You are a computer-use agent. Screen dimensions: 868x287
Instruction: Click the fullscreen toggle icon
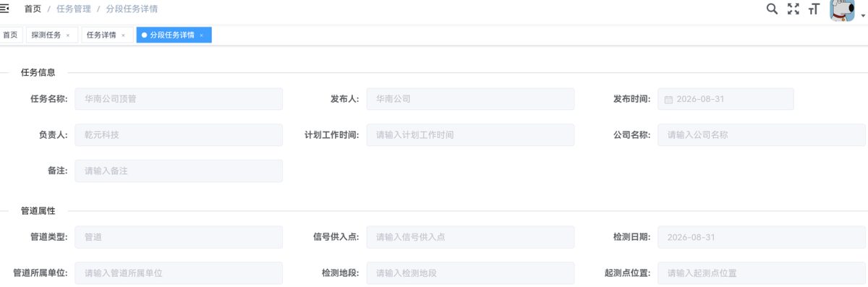tap(793, 9)
